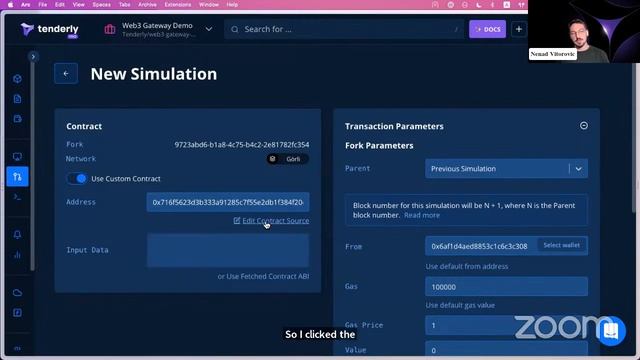Open the Spaces menu

click(x=101, y=4)
